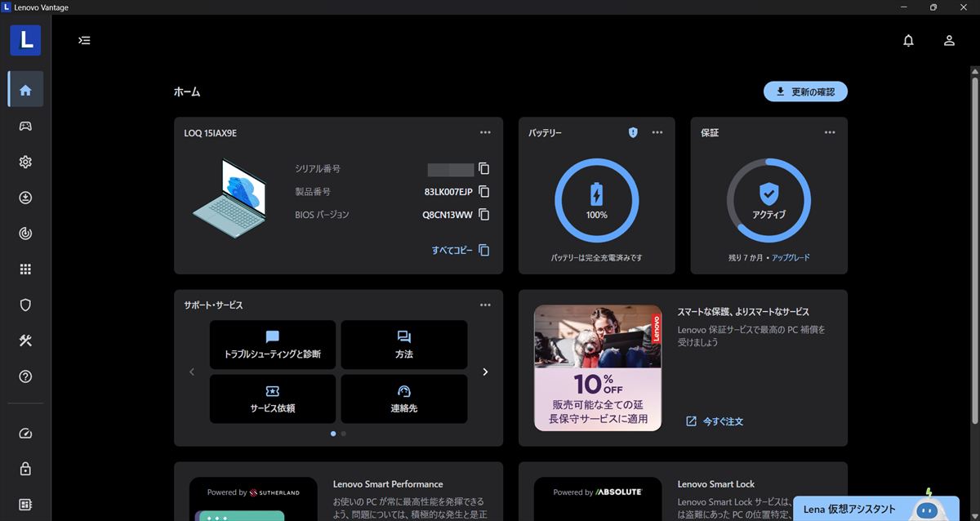The image size is (980, 521).
Task: Click the 今すぐ注文 order now link
Action: point(715,421)
